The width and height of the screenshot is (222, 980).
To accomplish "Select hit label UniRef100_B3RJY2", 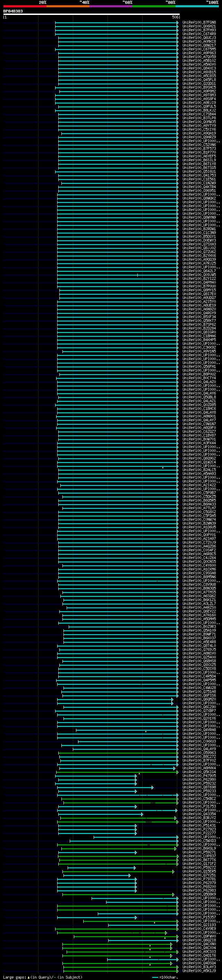I will pos(199,818).
